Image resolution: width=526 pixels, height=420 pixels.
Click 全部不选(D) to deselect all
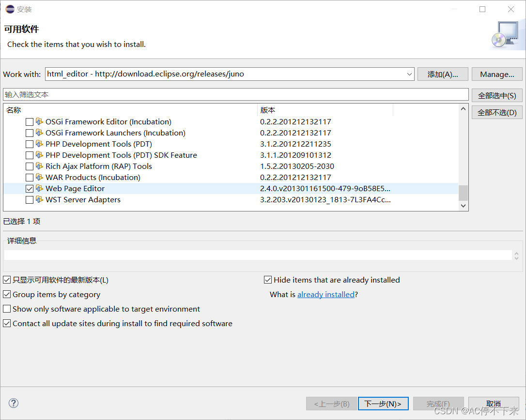(x=497, y=112)
